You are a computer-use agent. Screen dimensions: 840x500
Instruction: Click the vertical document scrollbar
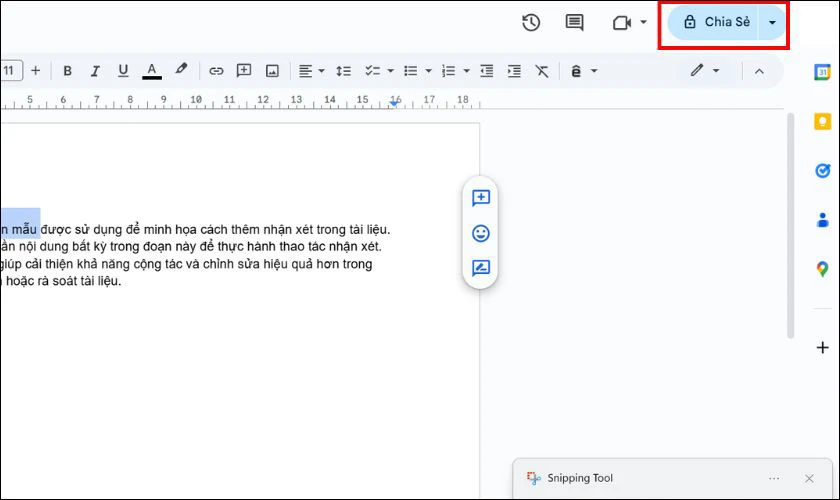790,226
